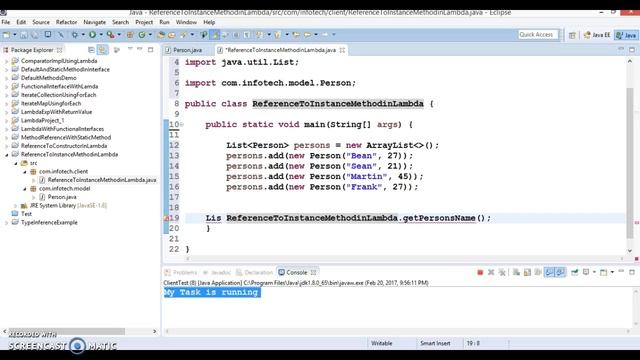
Task: Click Collapse All in Package Explorer
Action: [91, 50]
